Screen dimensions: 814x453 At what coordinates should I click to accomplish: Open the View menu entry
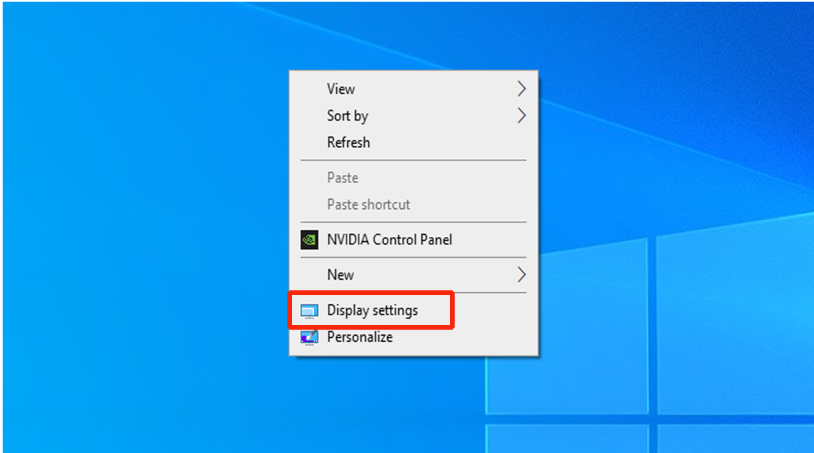[x=341, y=89]
